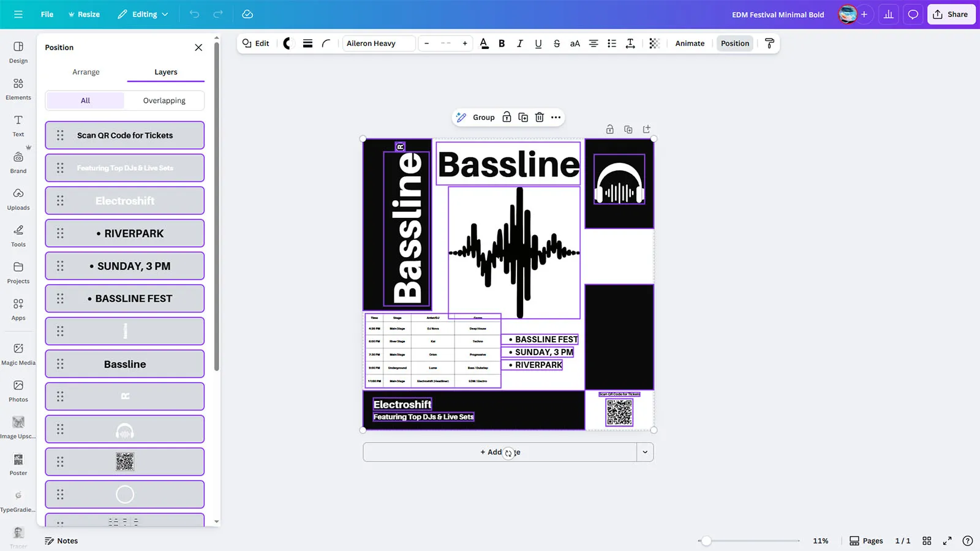Image resolution: width=980 pixels, height=551 pixels.
Task: Toggle underline text formatting
Action: point(538,43)
